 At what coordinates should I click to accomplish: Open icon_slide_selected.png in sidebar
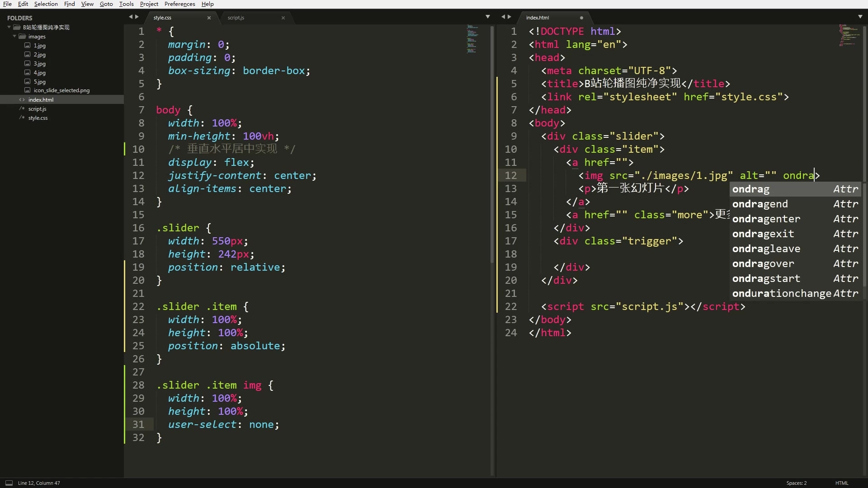[x=61, y=90]
